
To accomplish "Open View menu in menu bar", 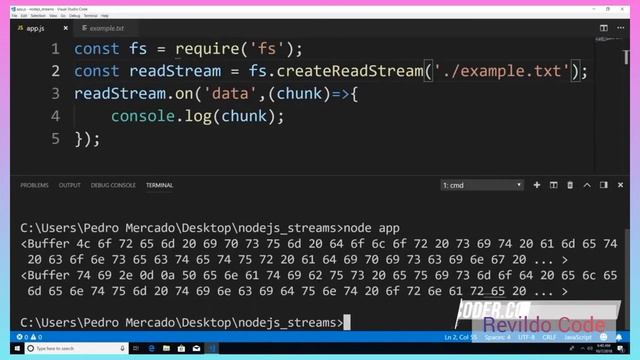I will tap(53, 16).
